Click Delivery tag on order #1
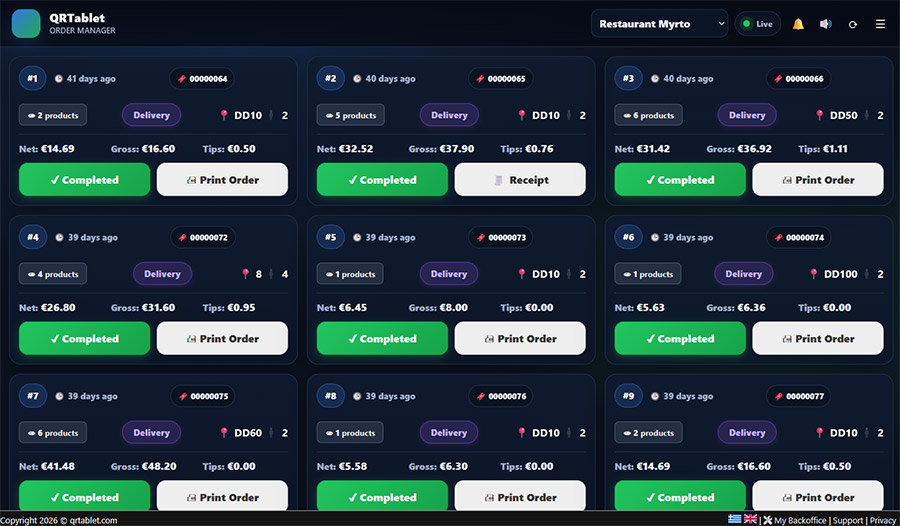 (152, 115)
